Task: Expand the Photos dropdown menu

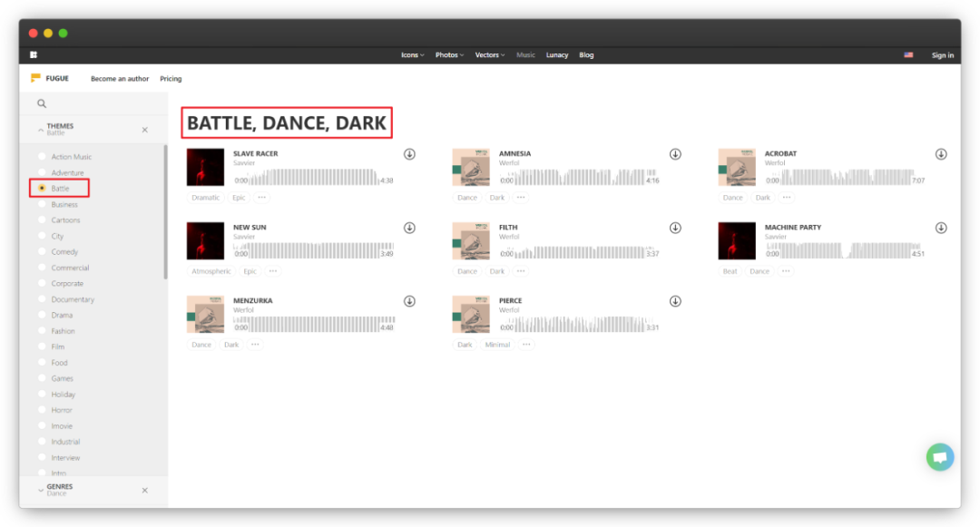Action: [449, 55]
